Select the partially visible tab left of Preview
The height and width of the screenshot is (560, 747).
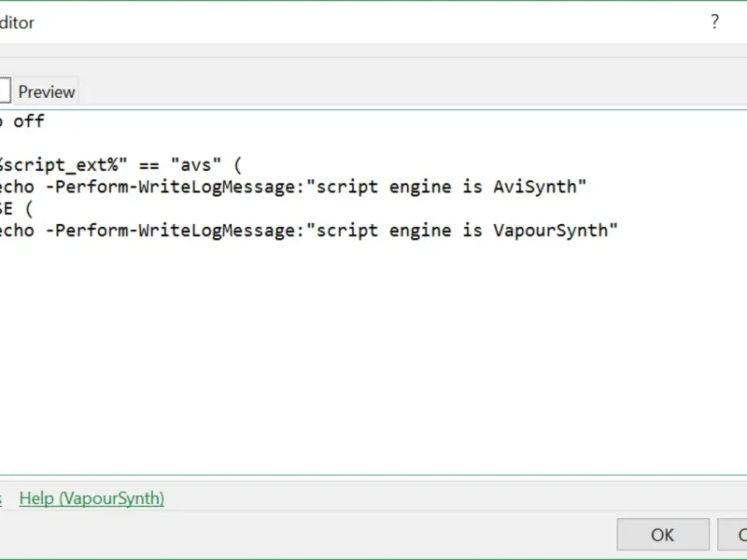coord(5,91)
